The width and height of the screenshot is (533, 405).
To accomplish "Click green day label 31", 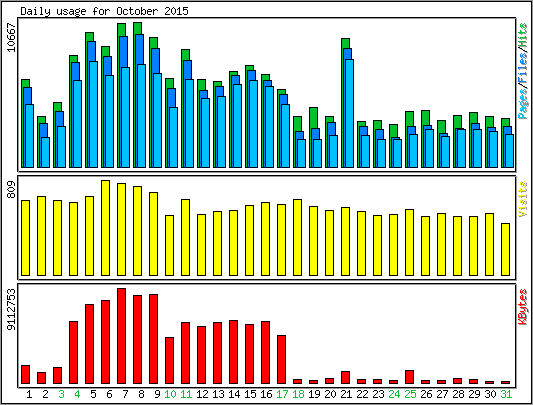I will [506, 394].
